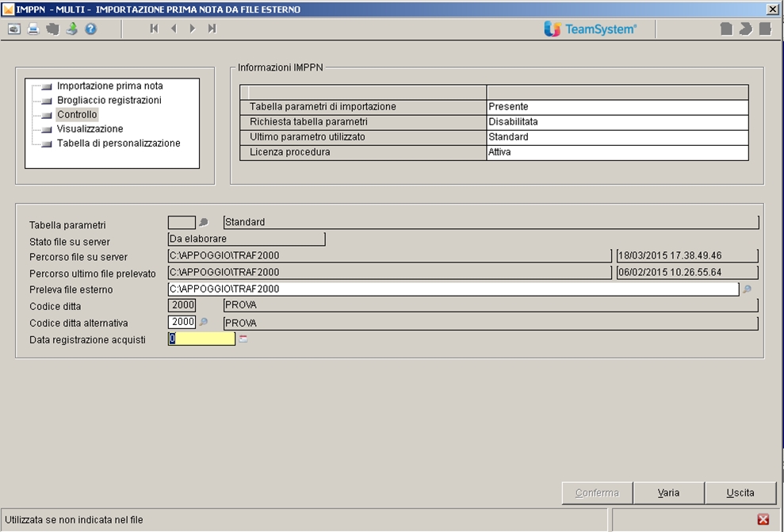Click the grey document icon at toolbar right
The width and height of the screenshot is (784, 532).
[x=726, y=29]
